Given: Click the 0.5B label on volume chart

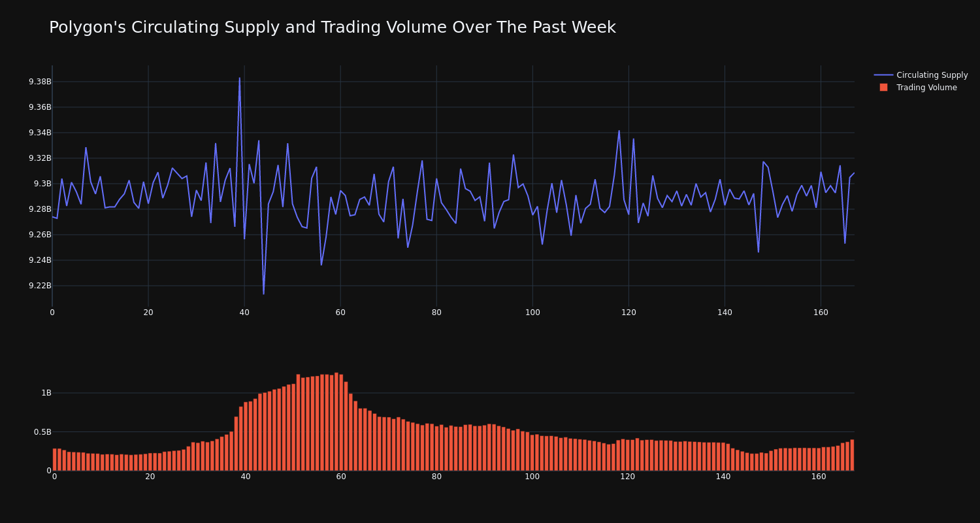Looking at the screenshot, I should (x=42, y=432).
